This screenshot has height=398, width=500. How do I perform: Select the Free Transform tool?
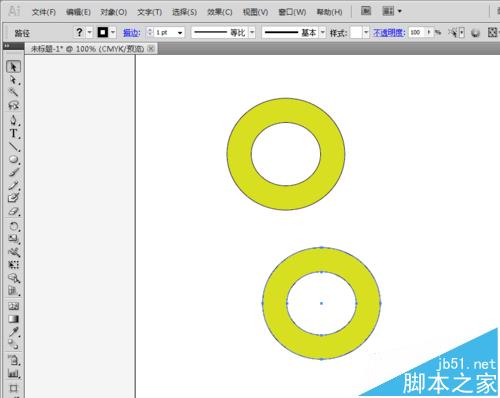coord(13,265)
